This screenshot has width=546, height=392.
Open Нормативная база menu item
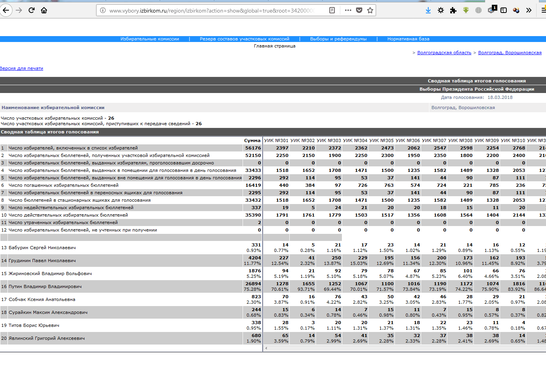click(408, 39)
